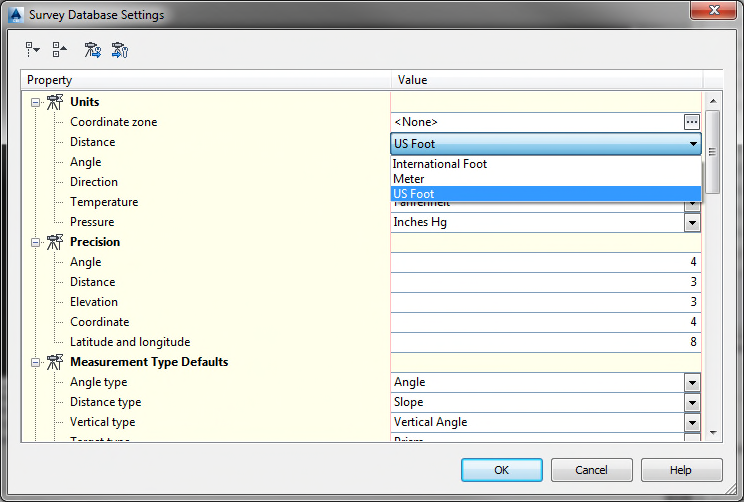744x502 pixels.
Task: Select the Distance row under Precision
Action: 93,282
